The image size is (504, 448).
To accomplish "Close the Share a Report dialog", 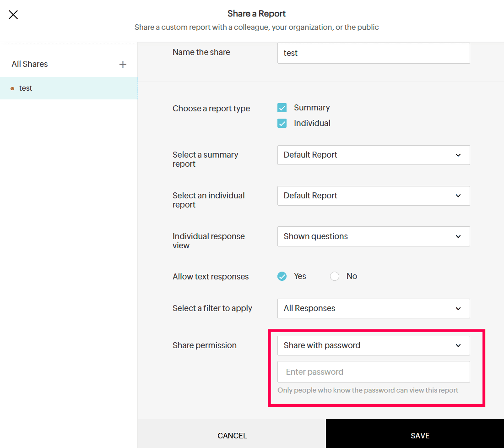I will (x=13, y=15).
